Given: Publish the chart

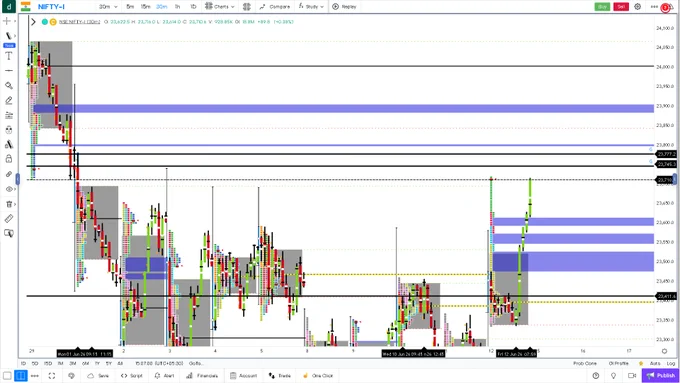Looking at the screenshot, I should [x=660, y=376].
